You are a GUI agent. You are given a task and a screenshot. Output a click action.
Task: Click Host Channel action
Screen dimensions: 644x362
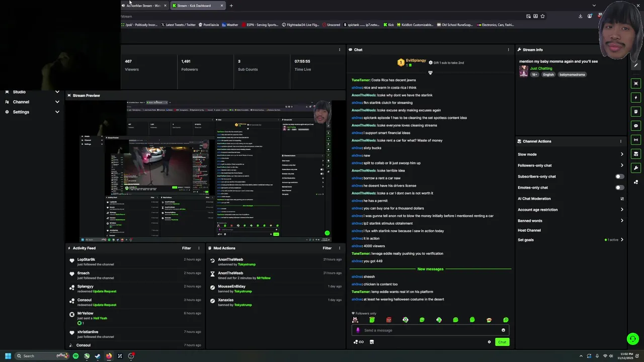coord(529,230)
